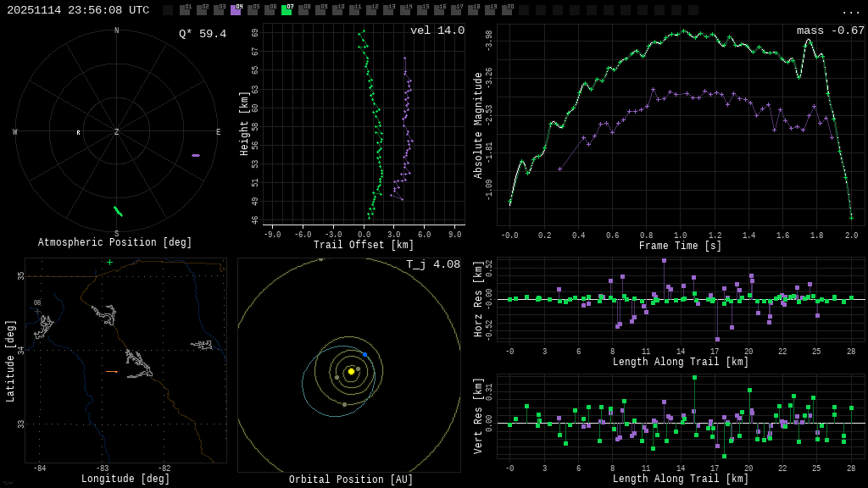868x488 pixels.
Task: Select the station 10 box in top strip
Action: (x=337, y=10)
